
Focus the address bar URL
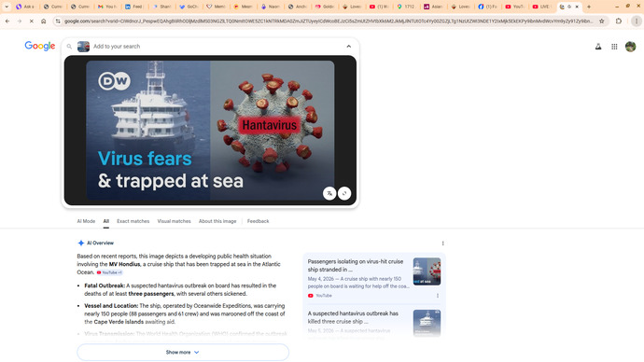point(329,21)
